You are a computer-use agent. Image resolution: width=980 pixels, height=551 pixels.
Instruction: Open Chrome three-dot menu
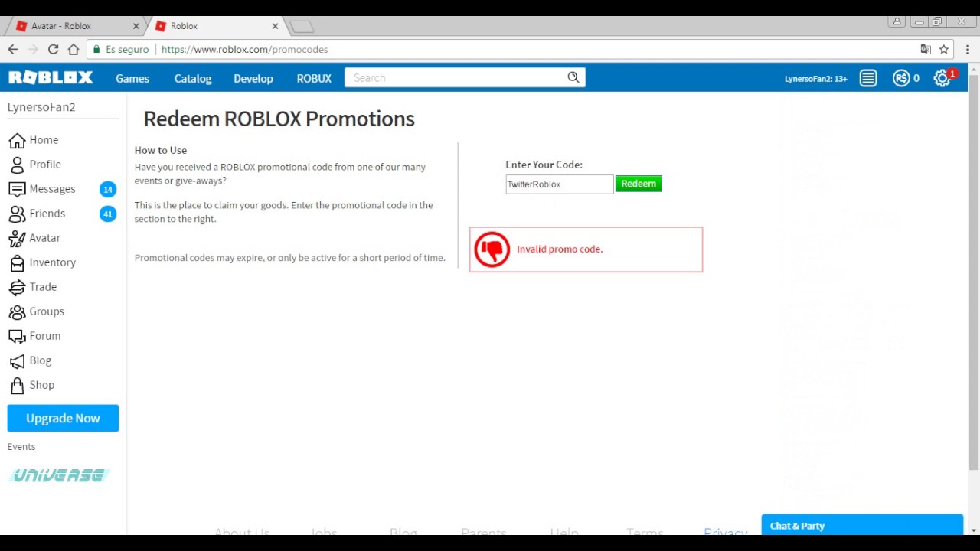click(x=967, y=49)
